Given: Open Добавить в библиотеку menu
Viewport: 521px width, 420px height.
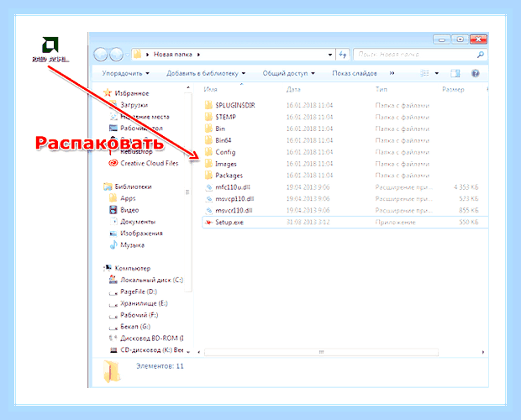Looking at the screenshot, I should [x=206, y=73].
